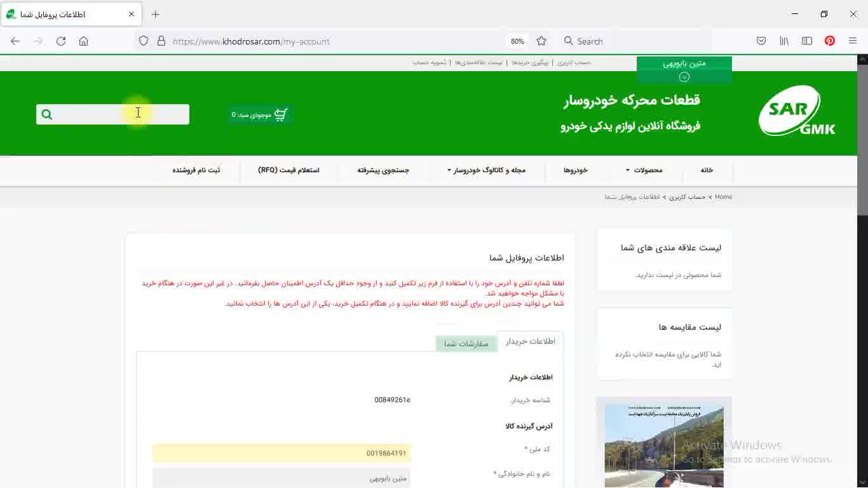This screenshot has width=868, height=488.
Task: Click the Home breadcrumb link
Action: tap(723, 197)
